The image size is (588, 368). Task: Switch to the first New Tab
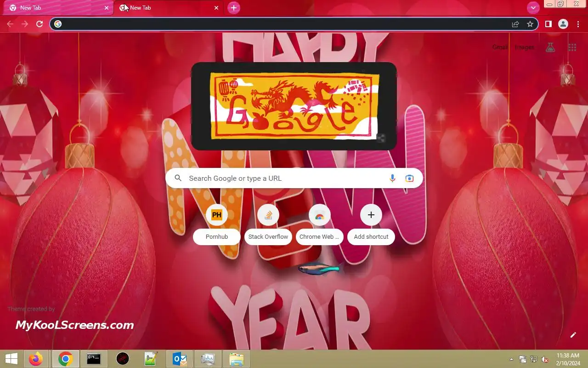tap(57, 8)
